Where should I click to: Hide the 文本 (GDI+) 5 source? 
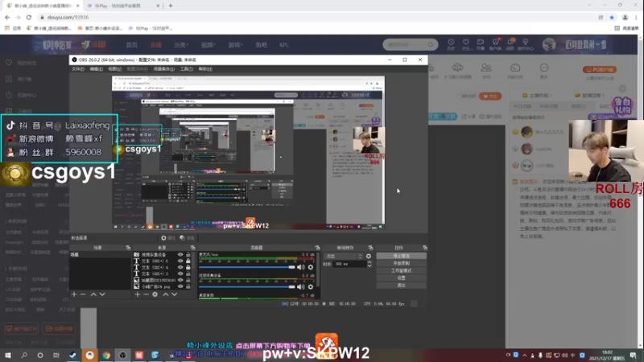pyautogui.click(x=180, y=261)
